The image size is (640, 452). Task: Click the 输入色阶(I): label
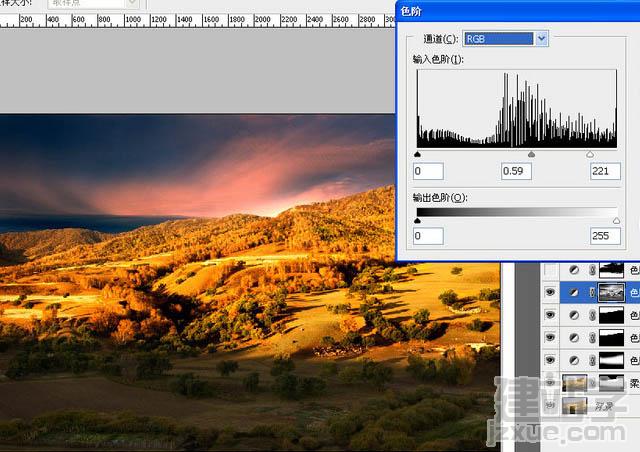(438, 60)
